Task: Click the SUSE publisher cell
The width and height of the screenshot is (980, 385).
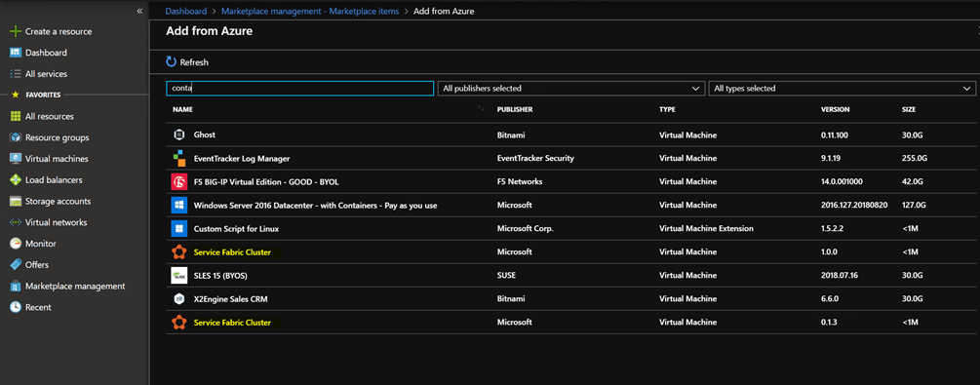Action: [x=506, y=276]
